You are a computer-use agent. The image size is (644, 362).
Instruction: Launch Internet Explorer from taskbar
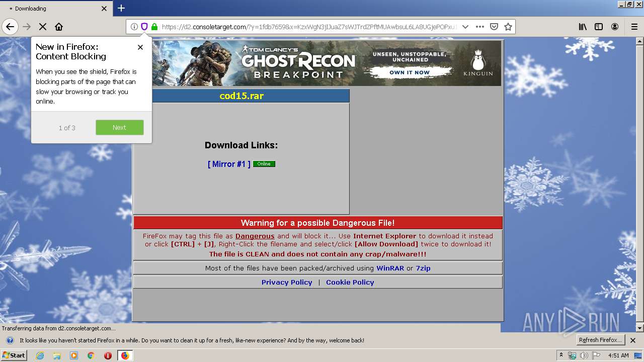40,355
